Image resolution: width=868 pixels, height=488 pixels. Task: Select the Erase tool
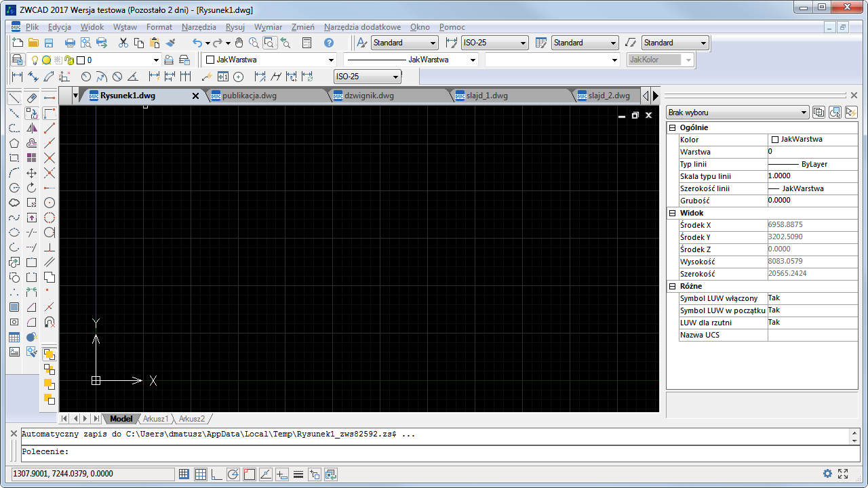(x=32, y=98)
